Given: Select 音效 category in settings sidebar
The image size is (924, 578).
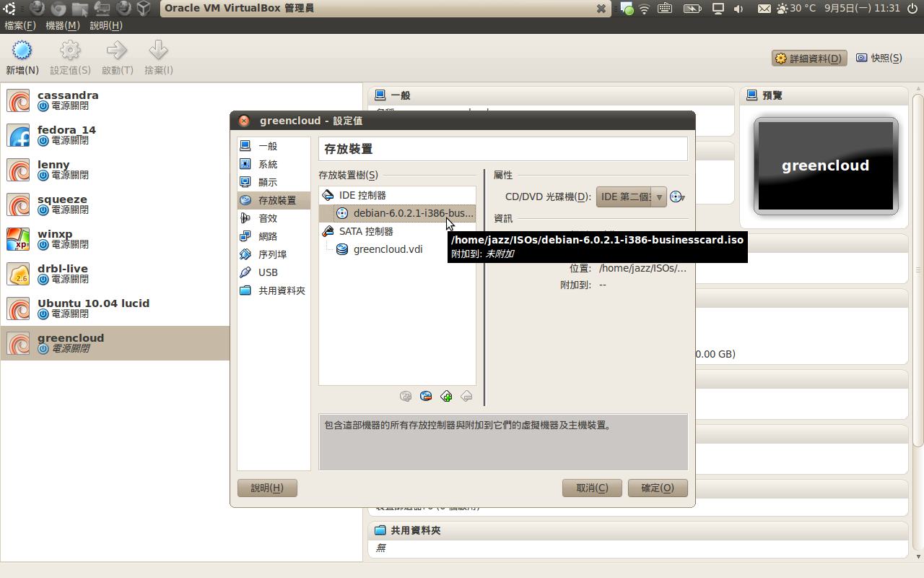Looking at the screenshot, I should click(274, 218).
